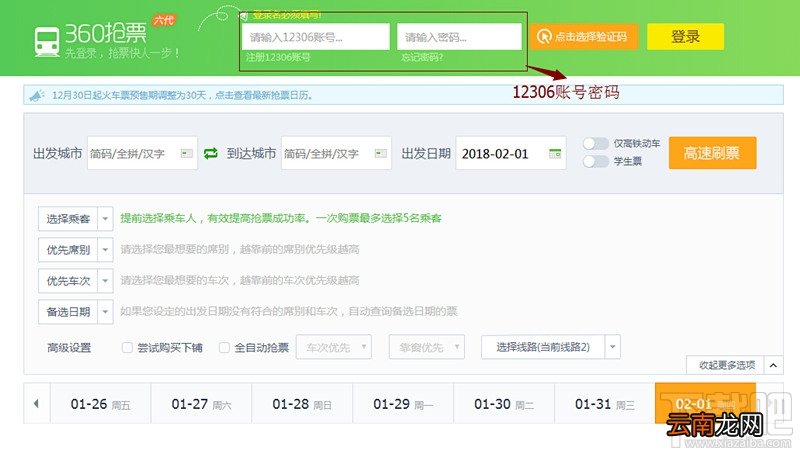Click the 优先席别 button
The height and width of the screenshot is (453, 800).
tap(68, 250)
